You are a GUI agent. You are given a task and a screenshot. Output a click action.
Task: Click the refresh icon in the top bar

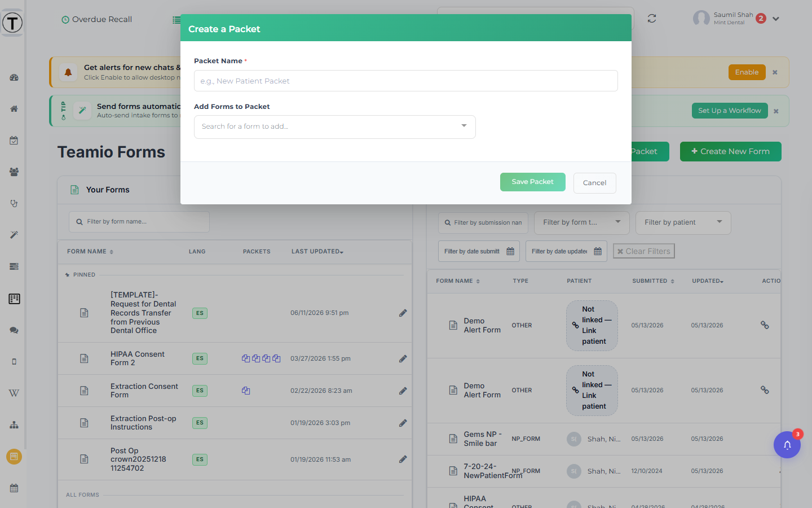652,19
